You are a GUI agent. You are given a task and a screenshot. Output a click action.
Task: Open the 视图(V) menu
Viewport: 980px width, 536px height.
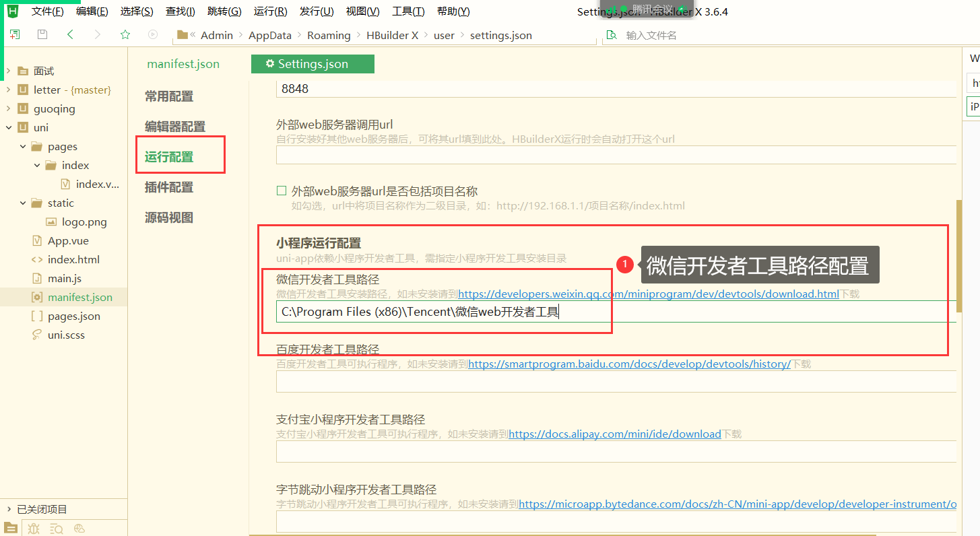point(362,11)
